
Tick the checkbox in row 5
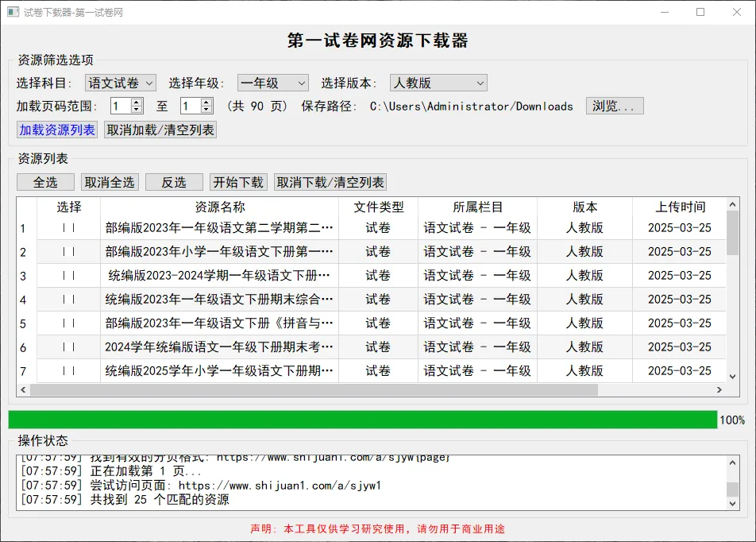click(x=68, y=323)
